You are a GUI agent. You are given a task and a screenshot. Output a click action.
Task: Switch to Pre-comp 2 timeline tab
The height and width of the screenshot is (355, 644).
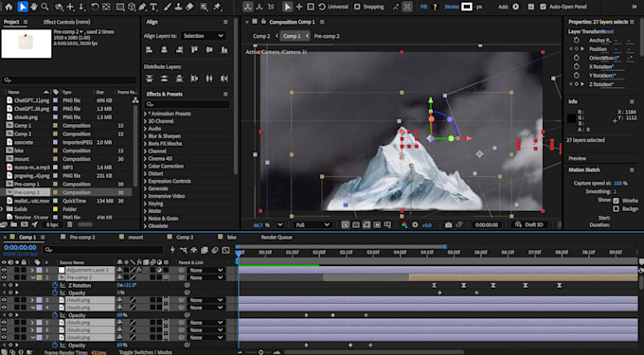(82, 238)
